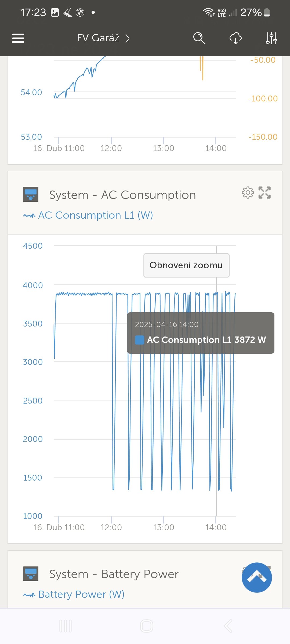Open the System - Battery Power title
This screenshot has height=644, width=290.
coord(114,574)
